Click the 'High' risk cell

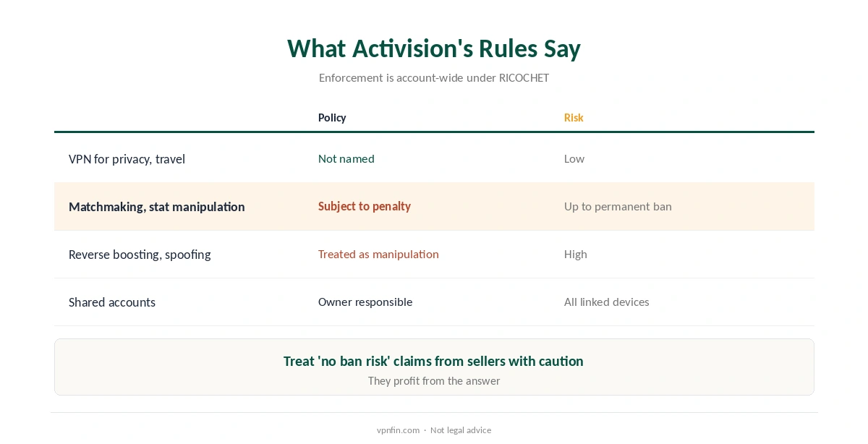pos(576,254)
